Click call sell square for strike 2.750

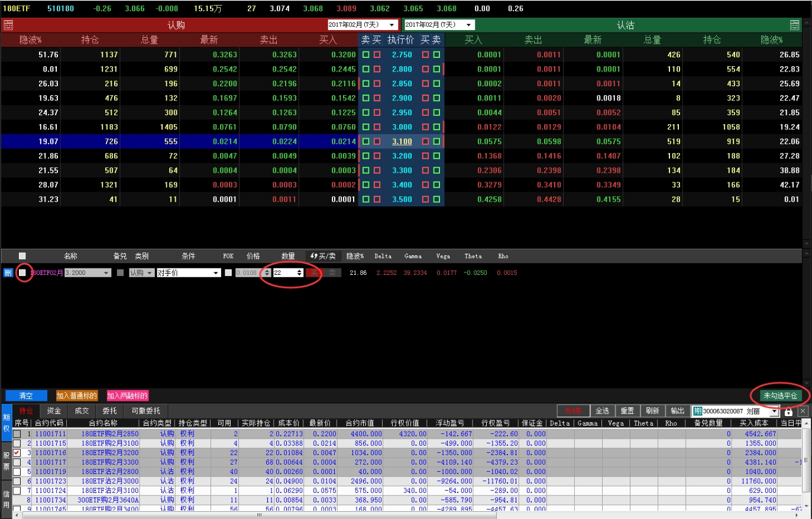tap(366, 54)
